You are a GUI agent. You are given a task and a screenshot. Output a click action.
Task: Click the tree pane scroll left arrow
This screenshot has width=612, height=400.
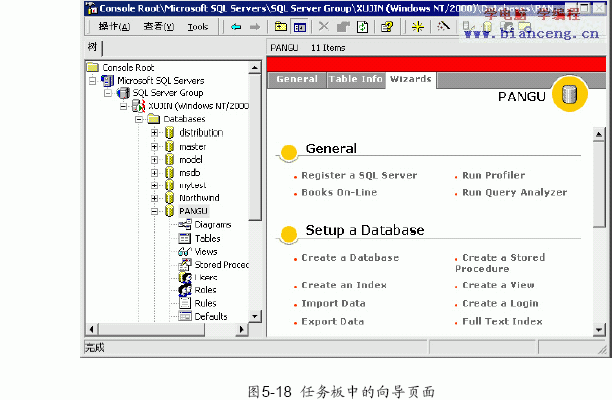point(92,329)
